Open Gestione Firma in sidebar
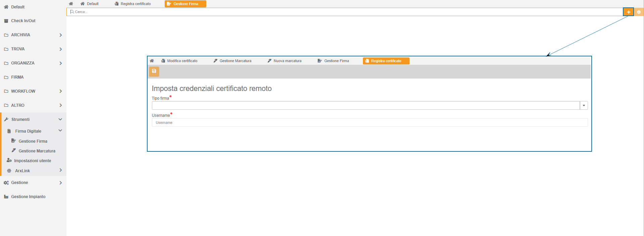This screenshot has width=644, height=236. point(33,141)
